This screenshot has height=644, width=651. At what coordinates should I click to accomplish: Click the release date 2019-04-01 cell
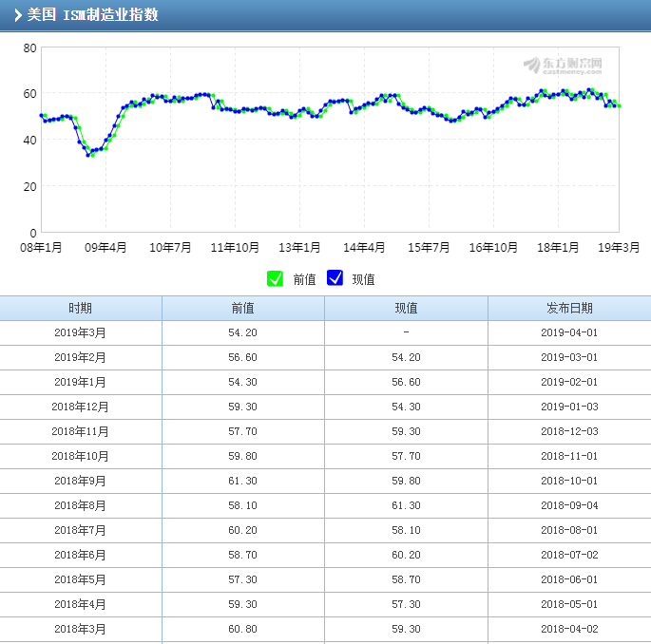tap(569, 332)
